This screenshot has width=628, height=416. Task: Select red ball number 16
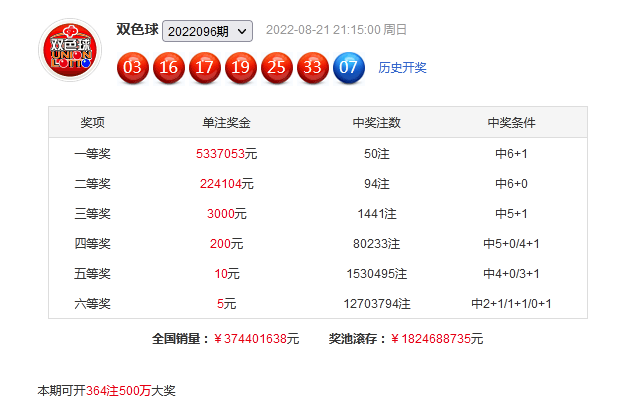pyautogui.click(x=169, y=67)
